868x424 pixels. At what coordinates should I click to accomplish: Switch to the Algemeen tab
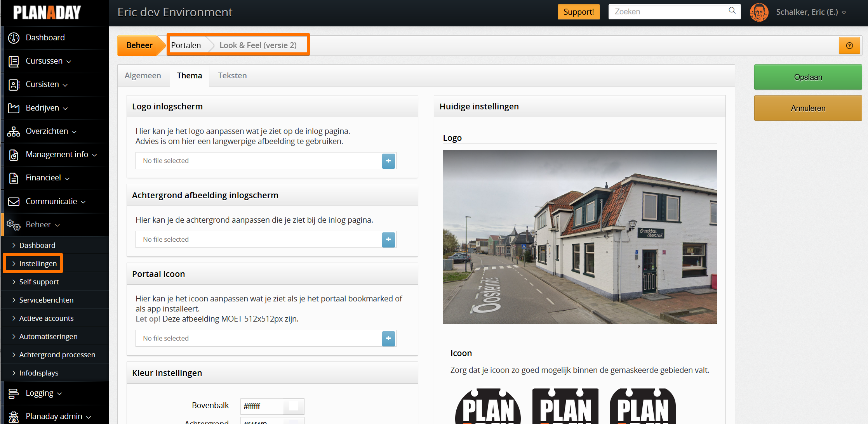(x=143, y=76)
